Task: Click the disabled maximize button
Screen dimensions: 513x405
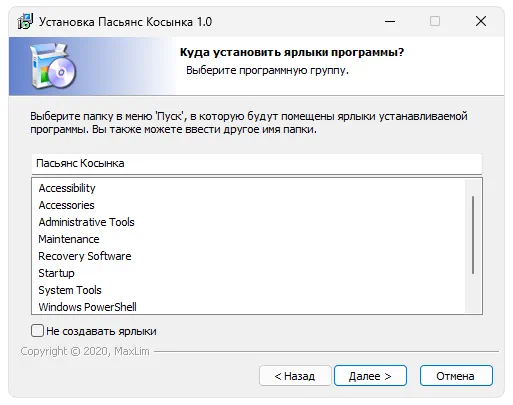Action: pyautogui.click(x=435, y=22)
